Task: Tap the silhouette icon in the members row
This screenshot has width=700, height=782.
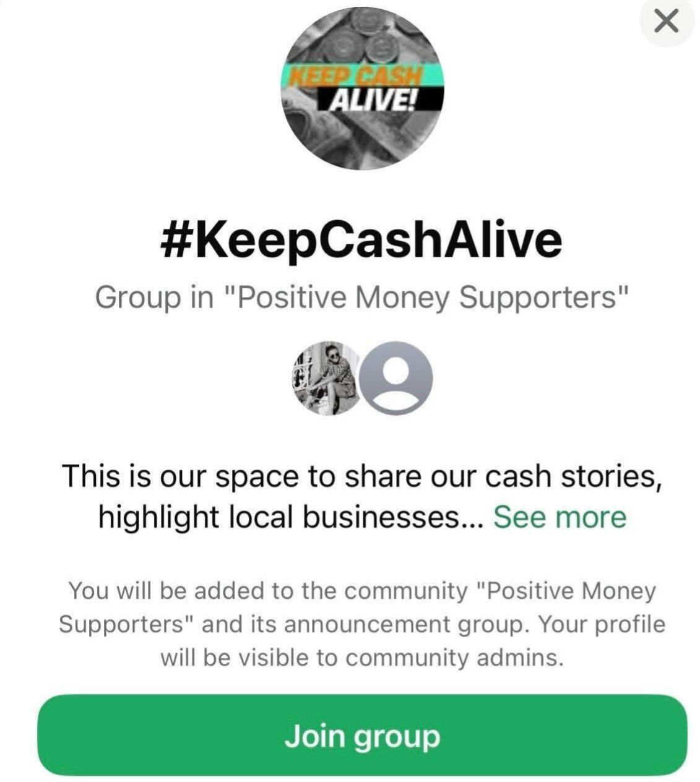Action: click(395, 377)
